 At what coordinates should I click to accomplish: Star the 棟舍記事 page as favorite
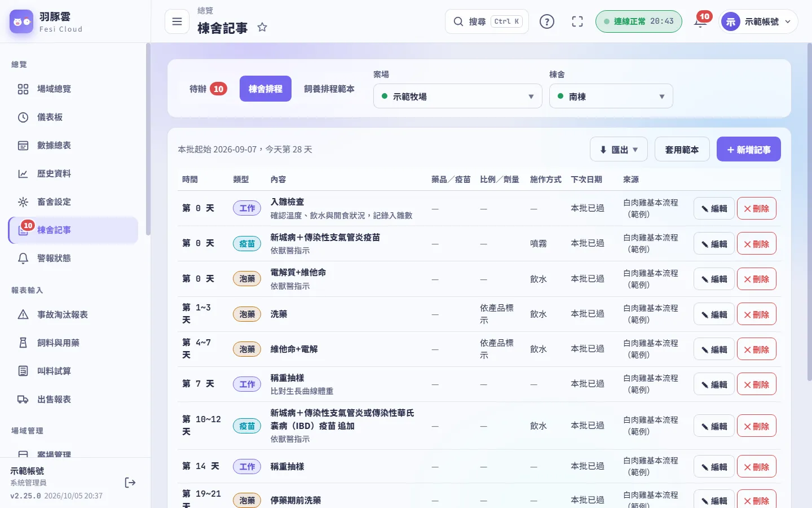[262, 27]
